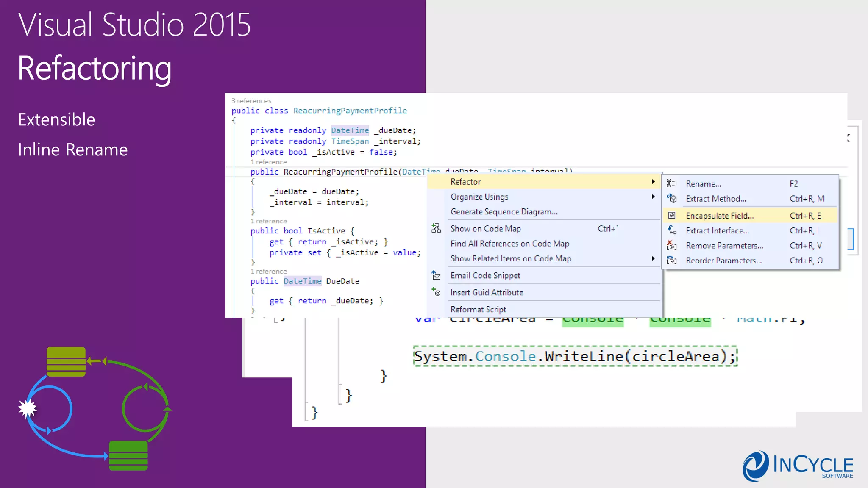868x488 pixels.
Task: Click the Rename icon in Refactor submenu
Action: pyautogui.click(x=671, y=183)
